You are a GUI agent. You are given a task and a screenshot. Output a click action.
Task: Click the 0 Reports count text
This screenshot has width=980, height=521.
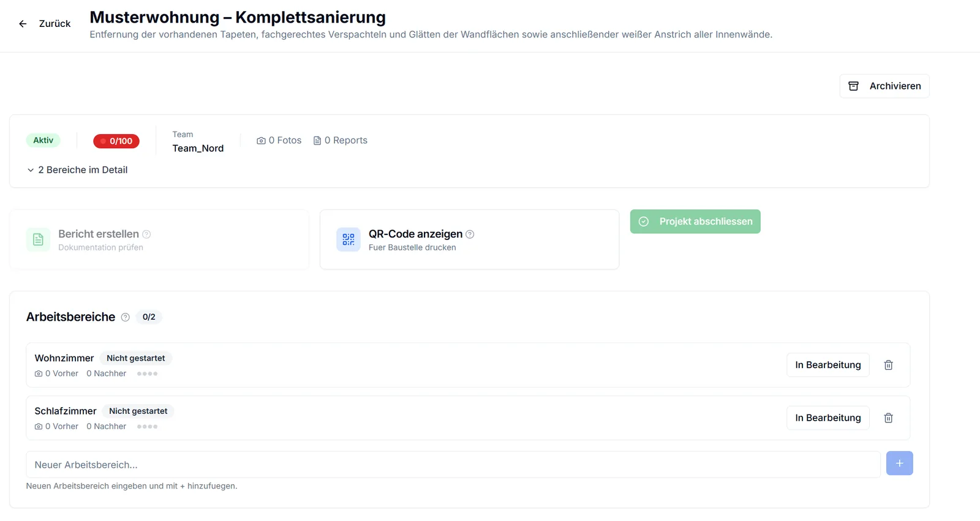346,140
